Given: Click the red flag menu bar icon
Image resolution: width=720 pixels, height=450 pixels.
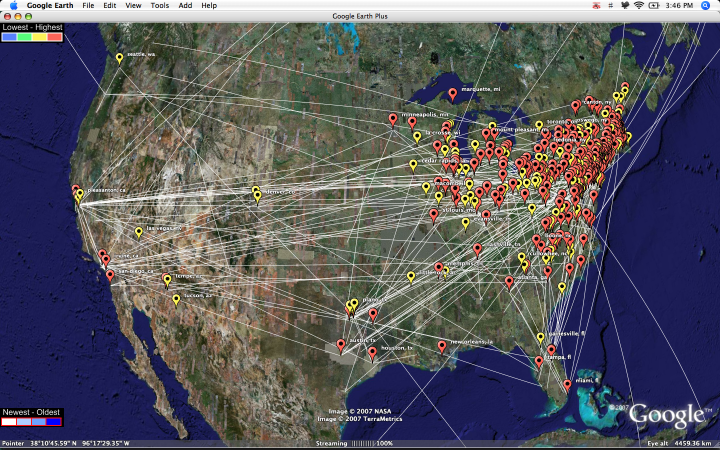Looking at the screenshot, I should click(x=596, y=6).
